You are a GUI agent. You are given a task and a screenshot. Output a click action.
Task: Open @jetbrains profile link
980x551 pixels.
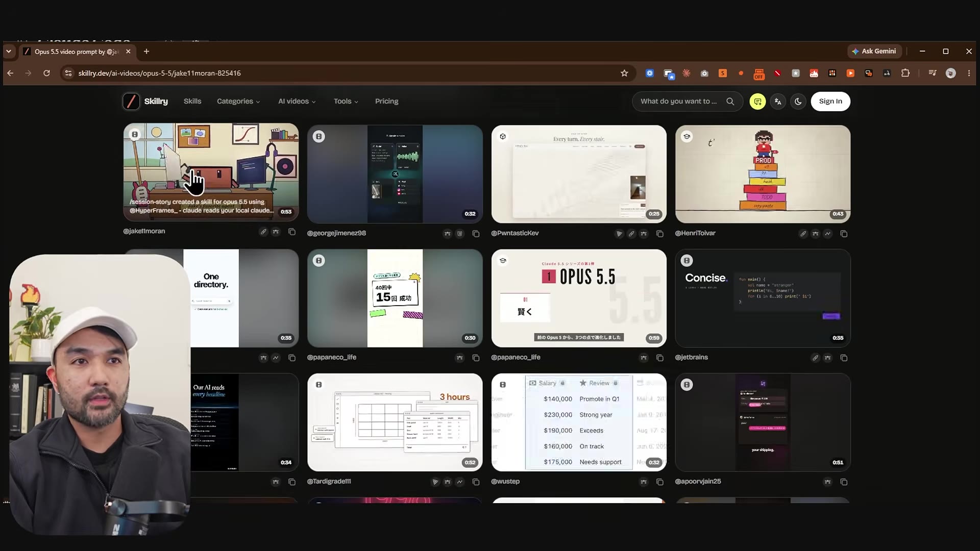691,357
